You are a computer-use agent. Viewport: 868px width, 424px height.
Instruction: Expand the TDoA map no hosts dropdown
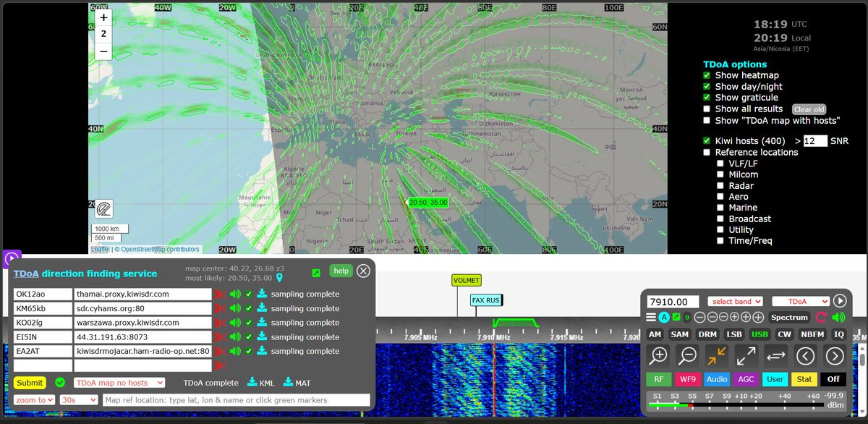[119, 383]
